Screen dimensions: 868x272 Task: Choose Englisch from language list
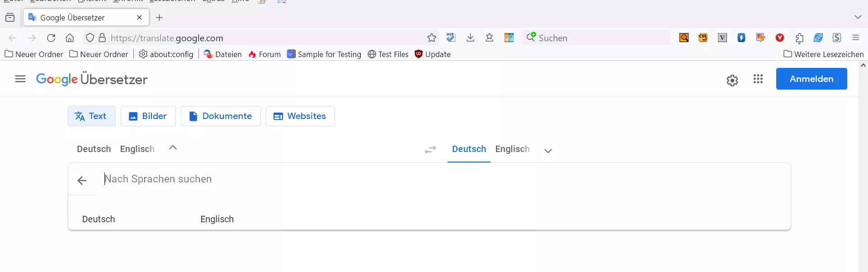[217, 219]
